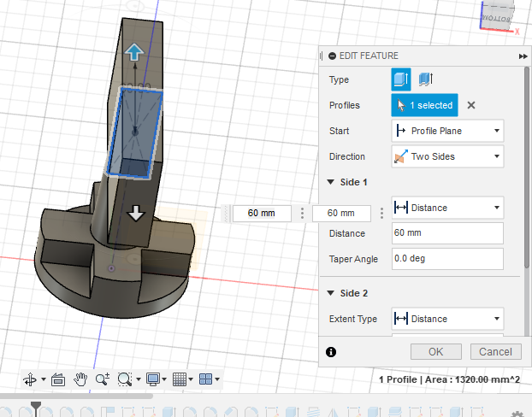
Task: Collapse the Edit Feature dialog with minus icon
Action: [333, 56]
